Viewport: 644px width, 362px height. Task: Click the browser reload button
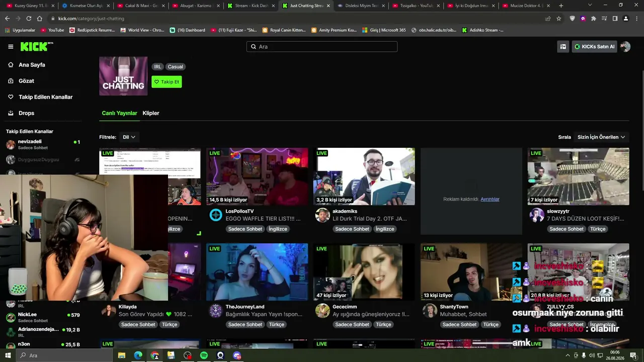pos(29,19)
